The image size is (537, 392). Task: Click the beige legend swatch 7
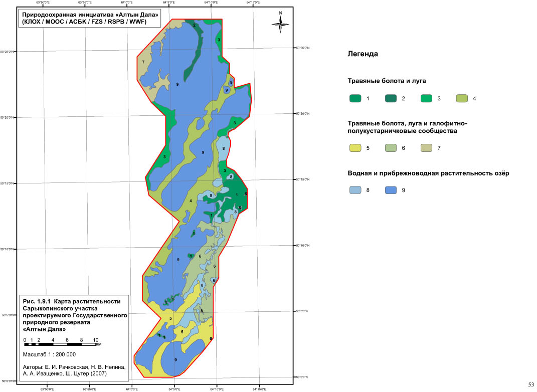pyautogui.click(x=427, y=148)
